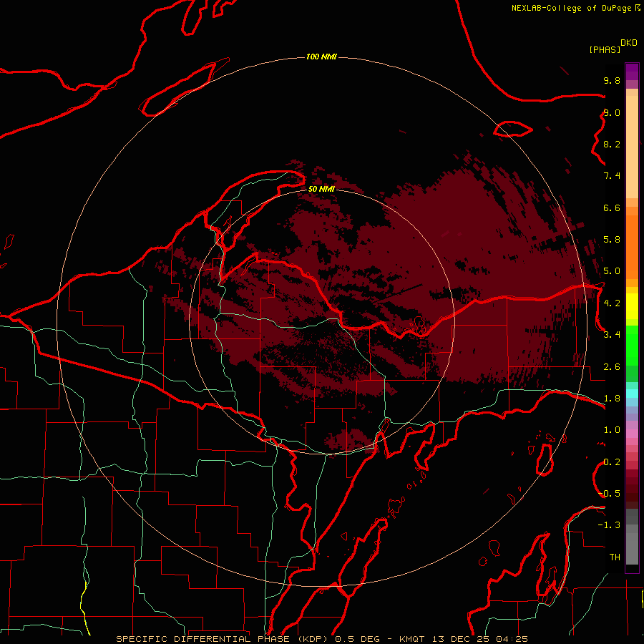
Task: Click the 6.6 value on the color scale
Action: click(612, 208)
